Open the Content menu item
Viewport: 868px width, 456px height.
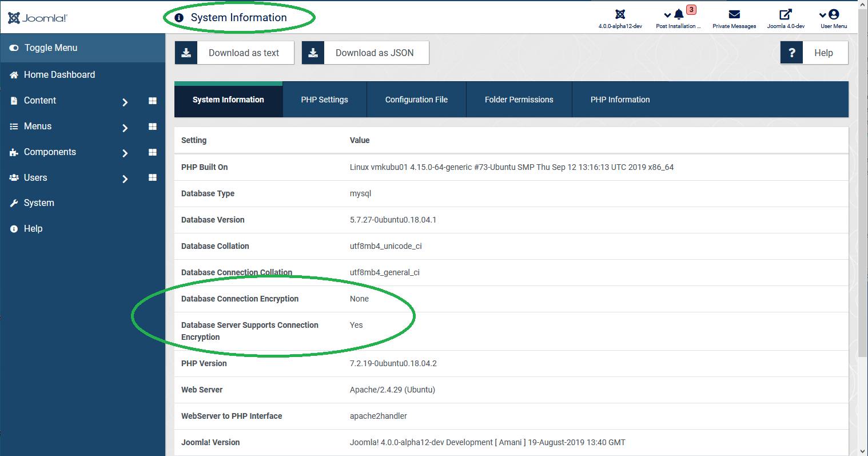click(40, 101)
